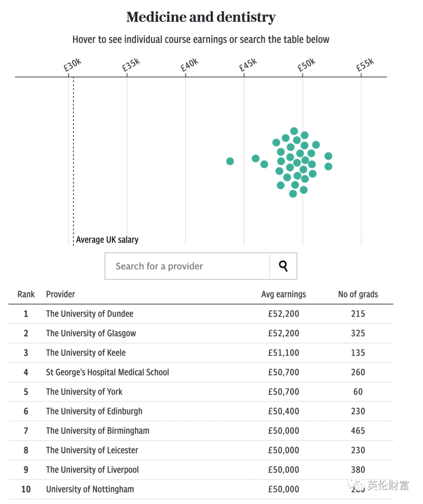The image size is (423, 504).
Task: Click the Provider column header
Action: point(60,294)
